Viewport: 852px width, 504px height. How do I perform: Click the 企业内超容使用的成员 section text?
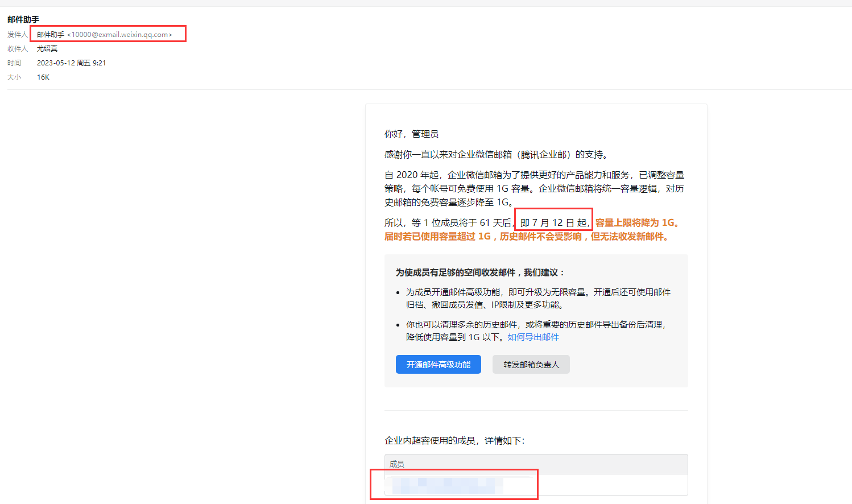(454, 441)
